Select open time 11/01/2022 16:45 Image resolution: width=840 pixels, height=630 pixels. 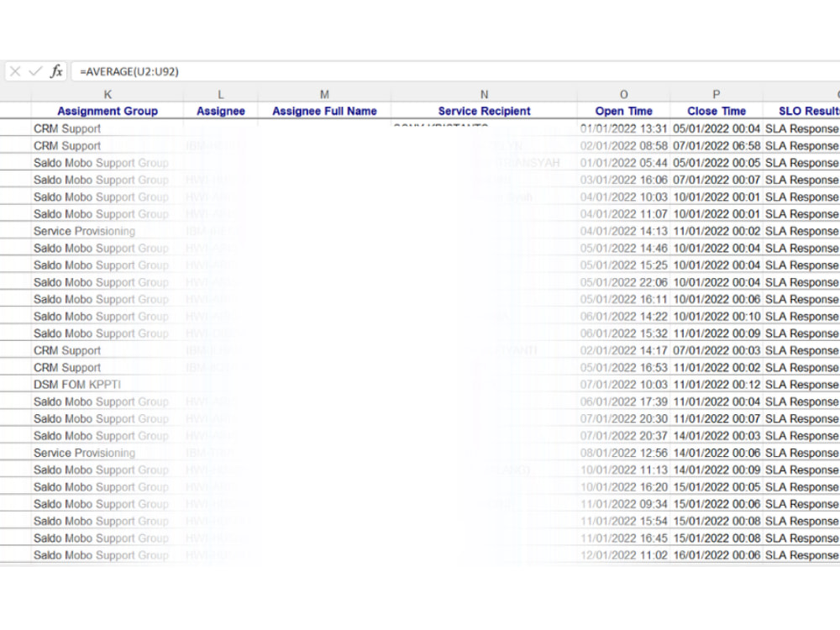(623, 538)
